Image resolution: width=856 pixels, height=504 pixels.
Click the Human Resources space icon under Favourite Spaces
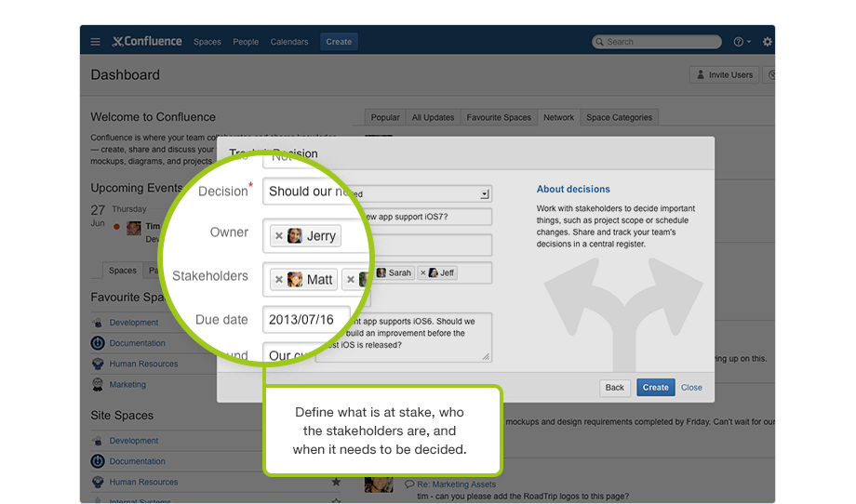pyautogui.click(x=98, y=364)
